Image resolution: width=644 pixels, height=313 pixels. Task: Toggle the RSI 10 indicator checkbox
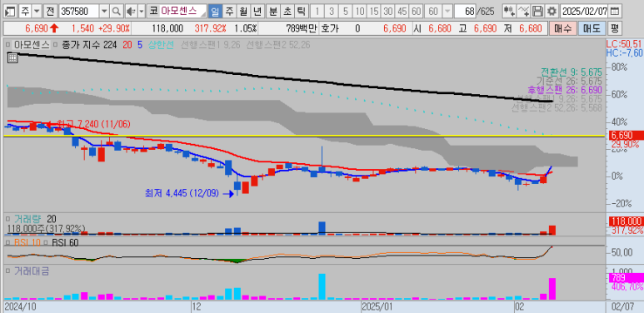pos(7,242)
